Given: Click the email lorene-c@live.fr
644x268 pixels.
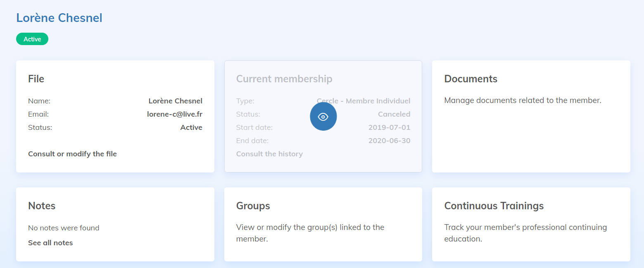Looking at the screenshot, I should (174, 114).
